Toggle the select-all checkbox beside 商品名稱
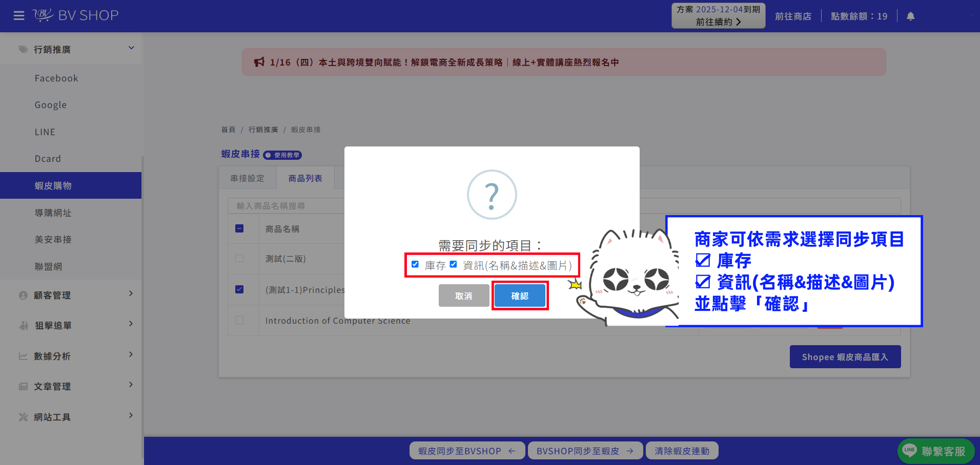Screen dimensions: 980x465 239,228
